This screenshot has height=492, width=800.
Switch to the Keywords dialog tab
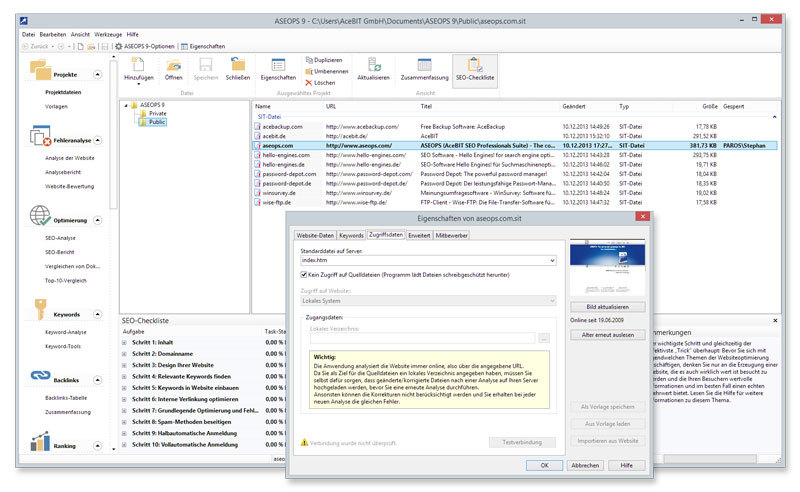pyautogui.click(x=352, y=235)
